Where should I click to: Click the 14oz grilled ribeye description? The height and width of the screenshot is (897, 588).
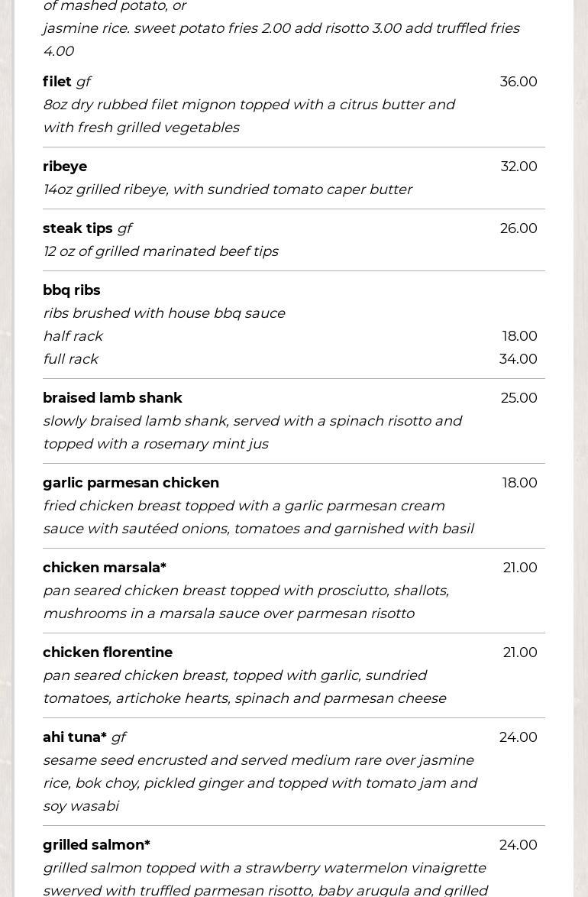point(228,189)
